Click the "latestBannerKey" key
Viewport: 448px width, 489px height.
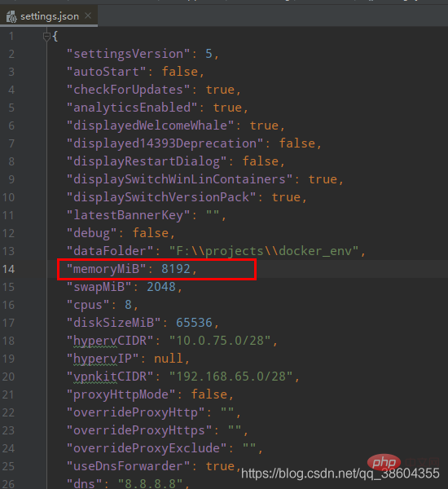coord(128,215)
